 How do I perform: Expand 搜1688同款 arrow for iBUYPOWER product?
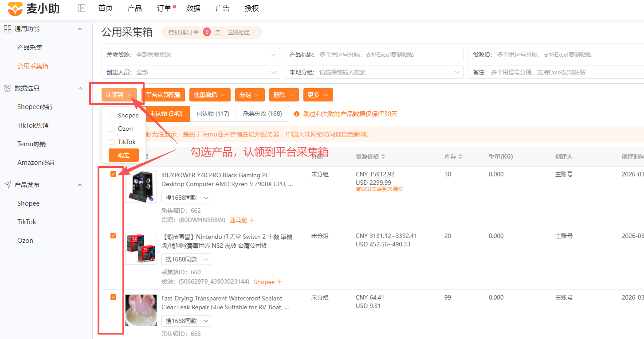tap(206, 198)
